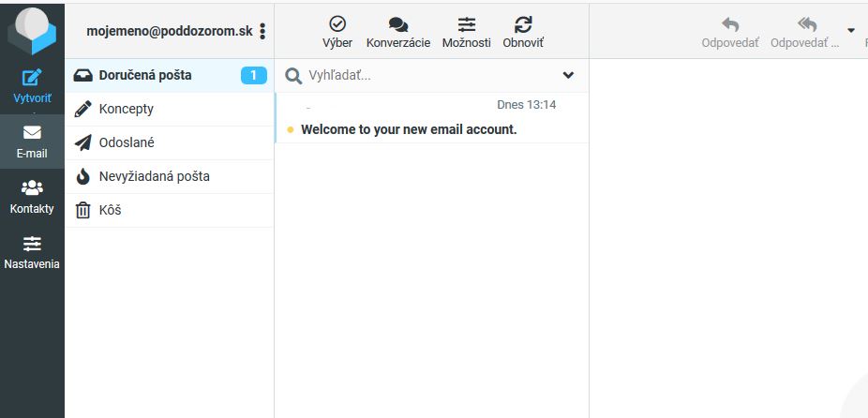Open the account menu three dots
This screenshot has width=868, height=418.
262,31
